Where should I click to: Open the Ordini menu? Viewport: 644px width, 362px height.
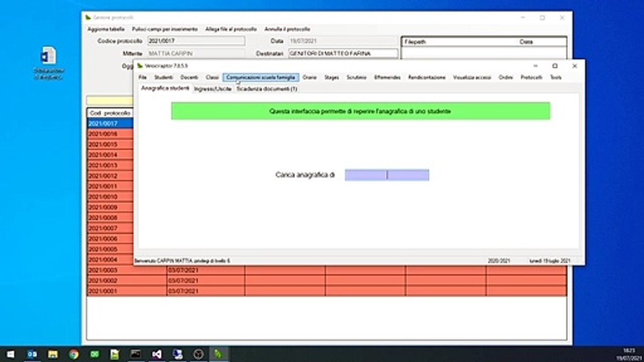point(506,77)
